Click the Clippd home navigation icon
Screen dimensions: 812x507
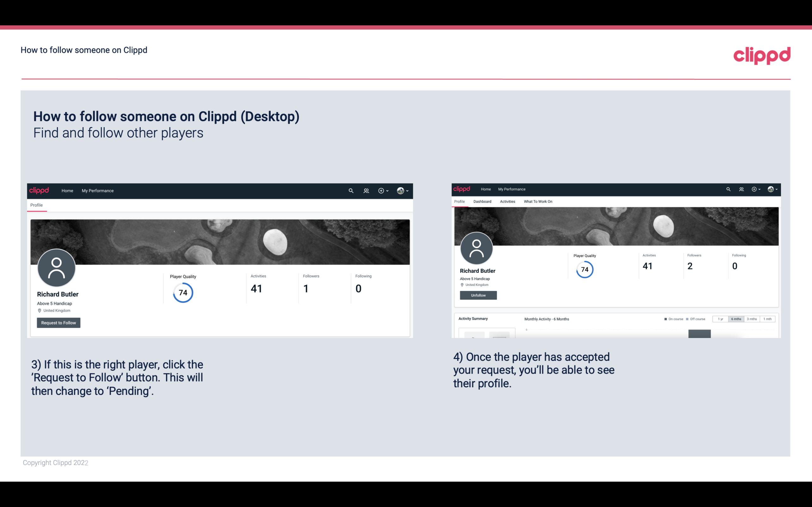click(39, 191)
